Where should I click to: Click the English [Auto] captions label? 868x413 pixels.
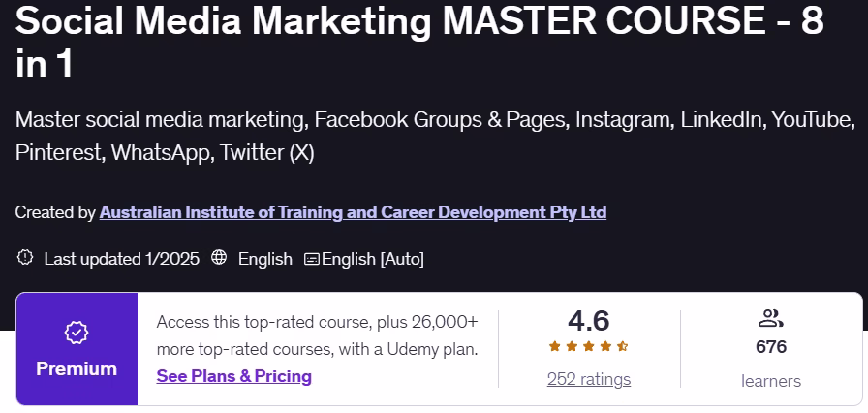(x=373, y=259)
